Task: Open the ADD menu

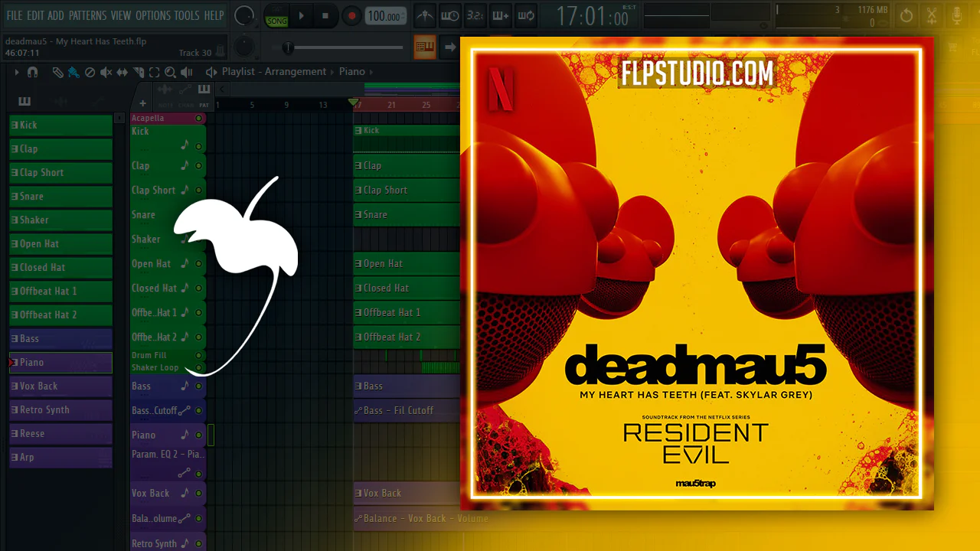Action: tap(56, 15)
